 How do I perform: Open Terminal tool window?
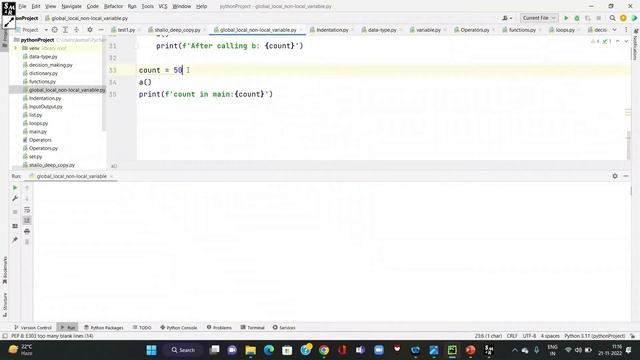tap(253, 327)
